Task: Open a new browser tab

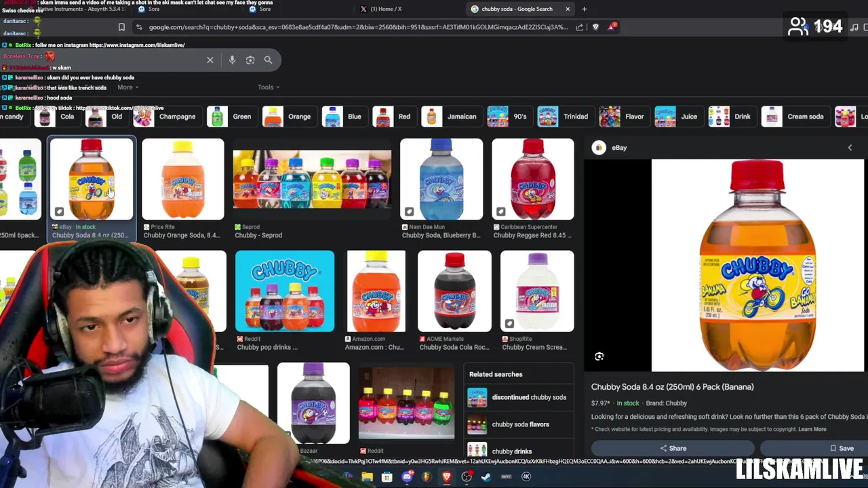Action: point(585,9)
